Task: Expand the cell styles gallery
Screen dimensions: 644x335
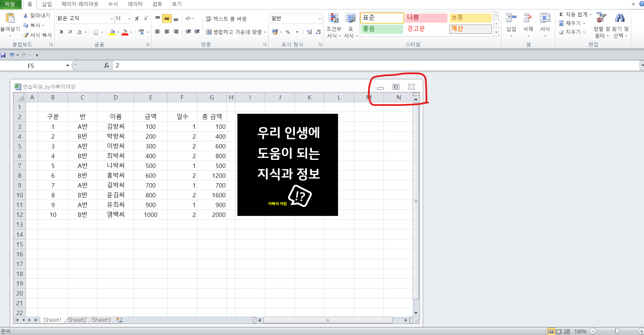Action: point(496,32)
